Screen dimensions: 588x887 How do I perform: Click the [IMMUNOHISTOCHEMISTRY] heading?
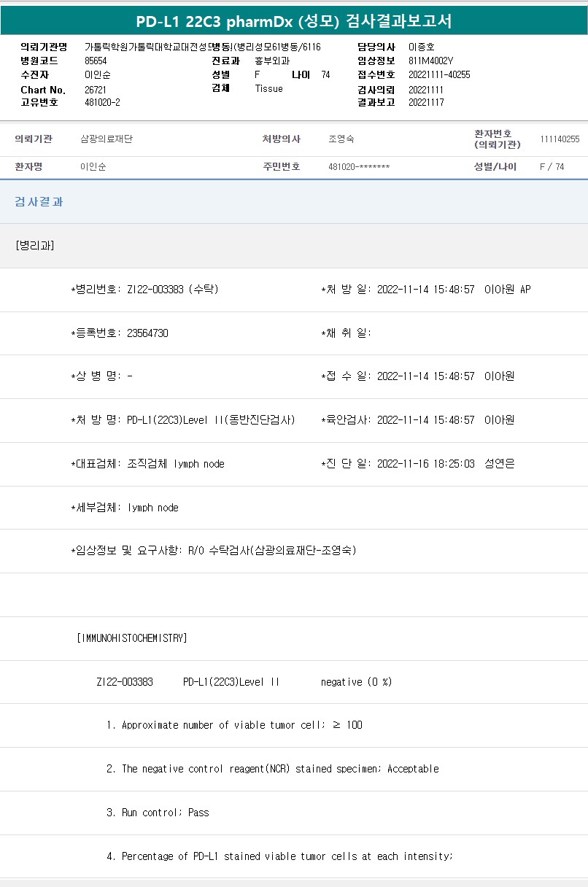(131, 638)
